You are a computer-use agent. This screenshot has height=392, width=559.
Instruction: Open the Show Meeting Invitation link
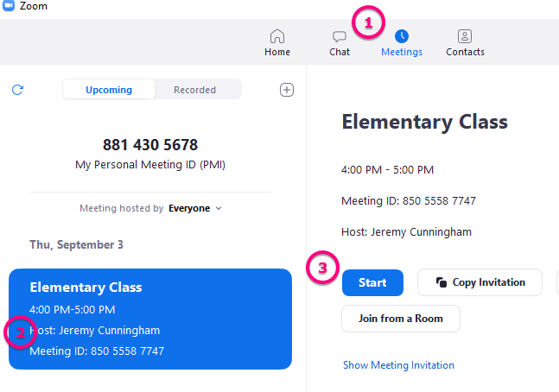pyautogui.click(x=398, y=365)
